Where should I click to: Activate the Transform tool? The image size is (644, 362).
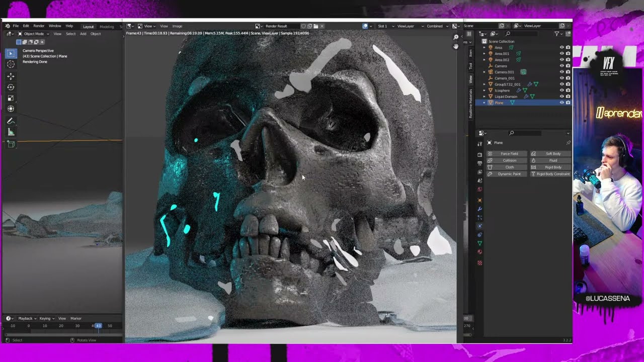(11, 109)
